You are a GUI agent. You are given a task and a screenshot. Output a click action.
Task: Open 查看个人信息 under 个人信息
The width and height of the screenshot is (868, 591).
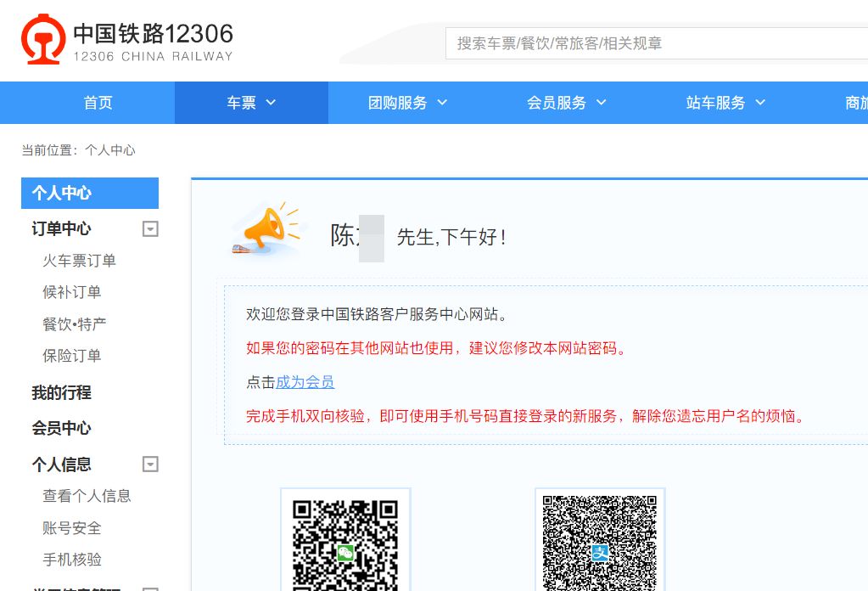pos(87,496)
